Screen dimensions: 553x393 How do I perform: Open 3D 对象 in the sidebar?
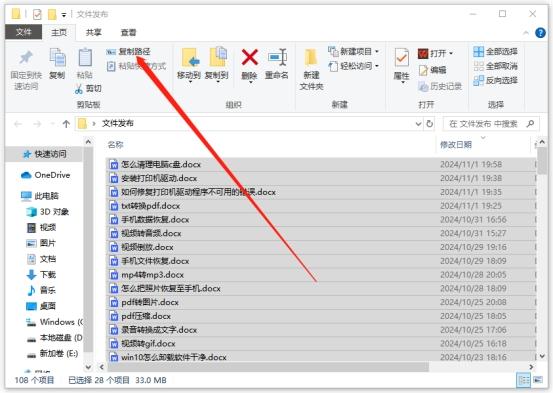click(x=48, y=212)
